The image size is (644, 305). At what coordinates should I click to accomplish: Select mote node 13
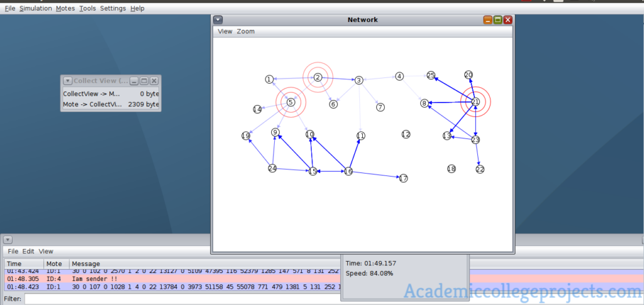point(447,135)
